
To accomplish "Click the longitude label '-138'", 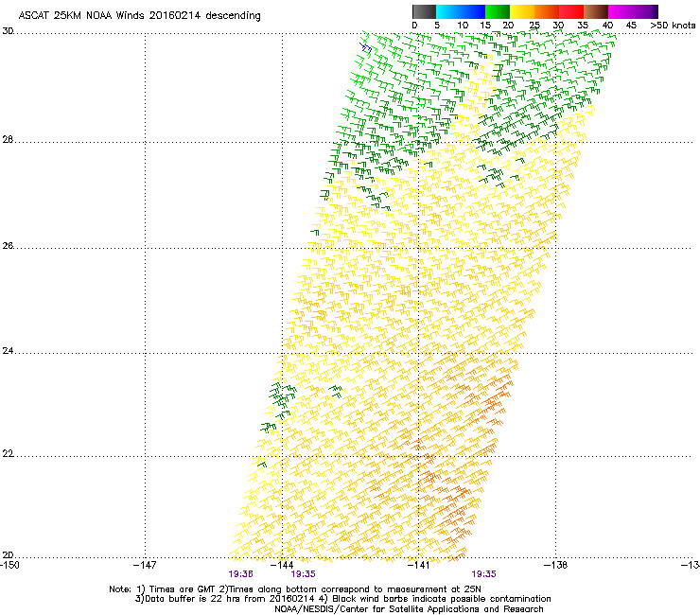I will [556, 565].
